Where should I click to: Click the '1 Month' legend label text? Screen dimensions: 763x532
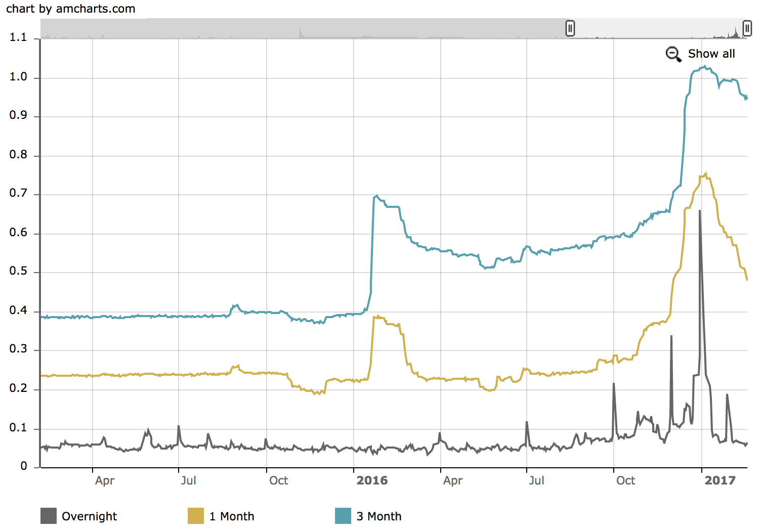pyautogui.click(x=232, y=516)
